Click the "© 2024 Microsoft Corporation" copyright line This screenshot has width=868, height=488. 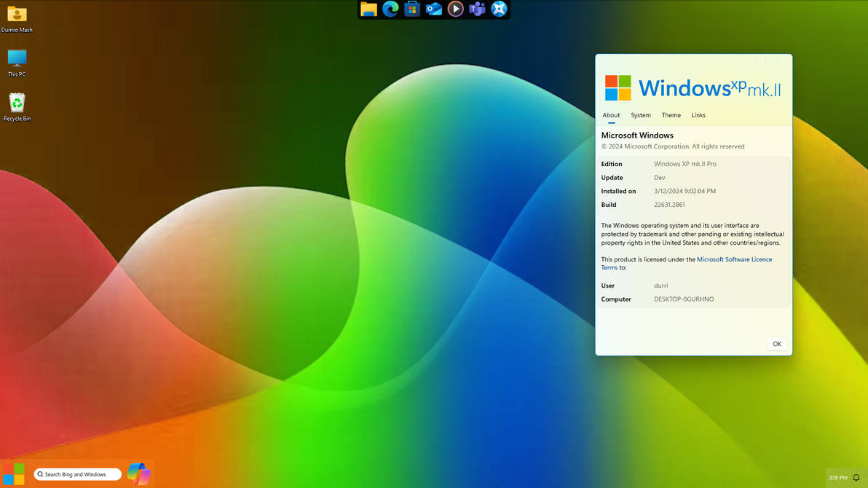tap(673, 147)
